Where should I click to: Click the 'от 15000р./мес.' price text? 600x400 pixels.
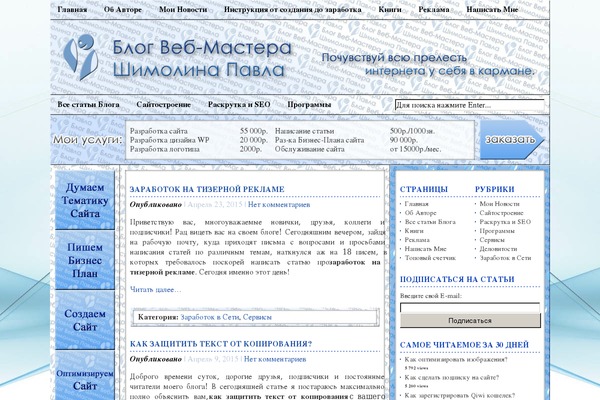click(x=415, y=149)
